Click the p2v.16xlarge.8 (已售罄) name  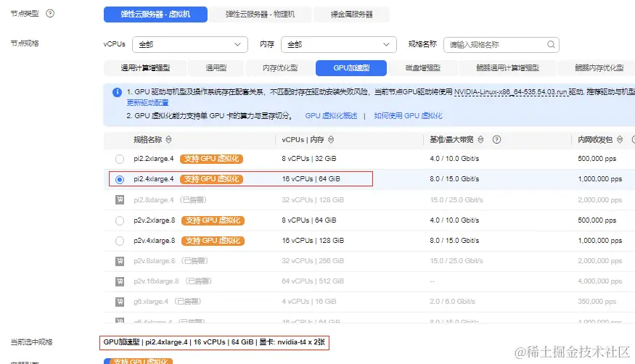173,281
